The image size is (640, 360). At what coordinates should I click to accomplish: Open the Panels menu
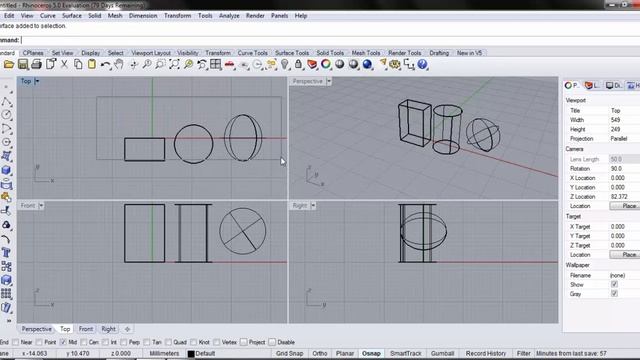[x=279, y=16]
